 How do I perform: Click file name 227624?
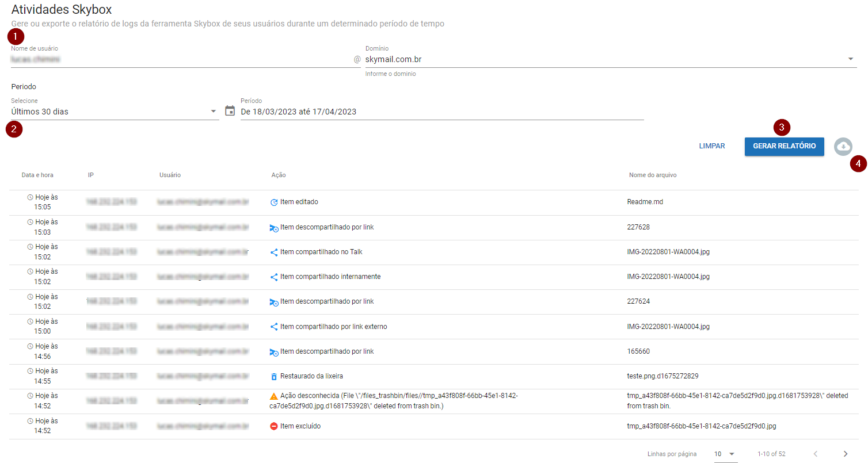point(638,301)
